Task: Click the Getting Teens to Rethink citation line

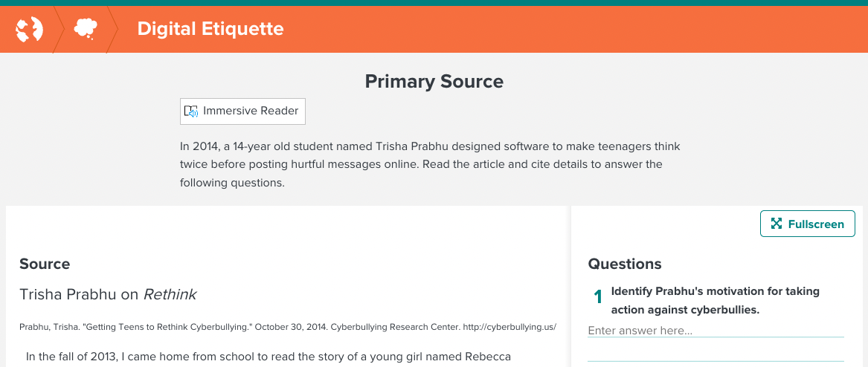Action: pyautogui.click(x=288, y=327)
